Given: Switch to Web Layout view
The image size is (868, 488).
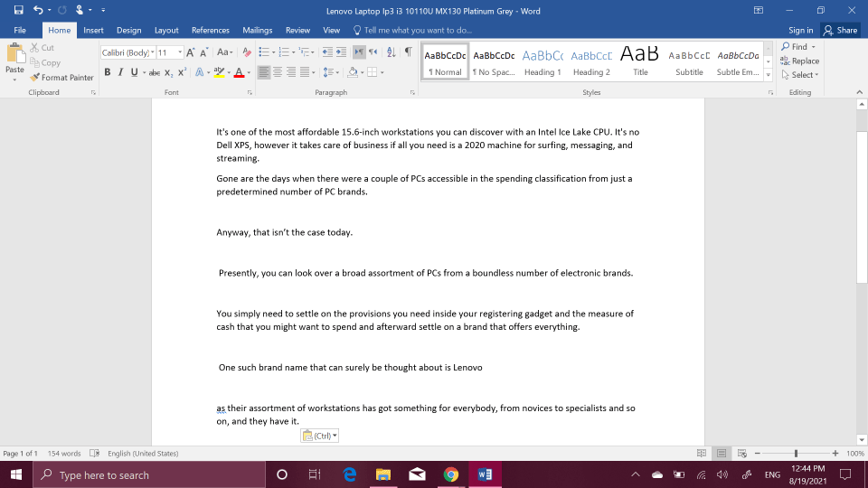Looking at the screenshot, I should (x=742, y=453).
